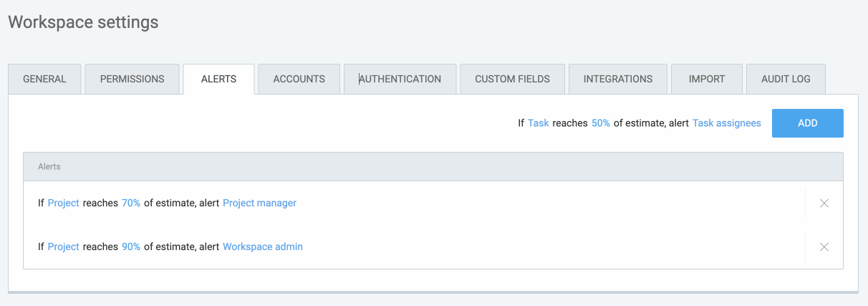Viewport: 868px width, 306px height.
Task: Select the Import tab
Action: point(706,79)
